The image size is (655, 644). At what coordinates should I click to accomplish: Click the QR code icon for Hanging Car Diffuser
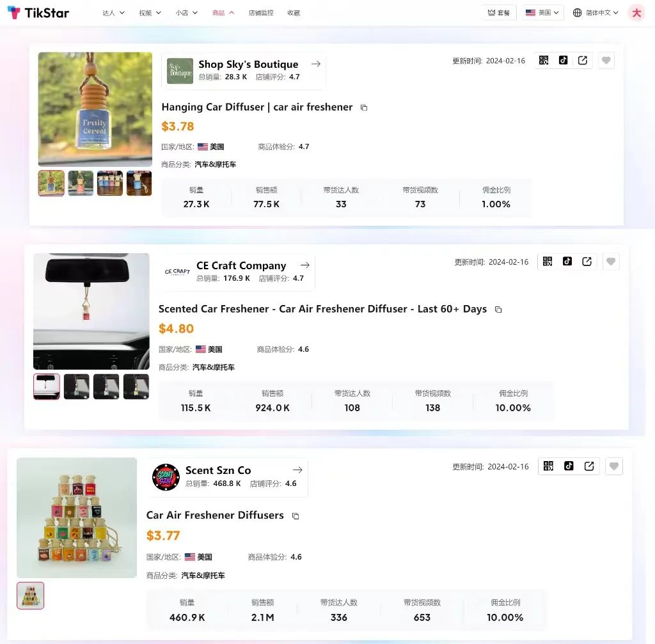tap(544, 60)
